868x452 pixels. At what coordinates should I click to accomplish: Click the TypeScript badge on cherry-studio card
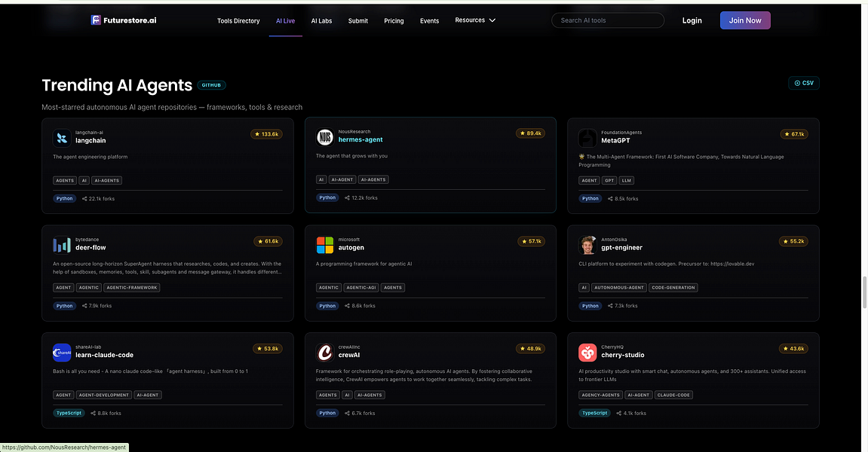(x=594, y=414)
